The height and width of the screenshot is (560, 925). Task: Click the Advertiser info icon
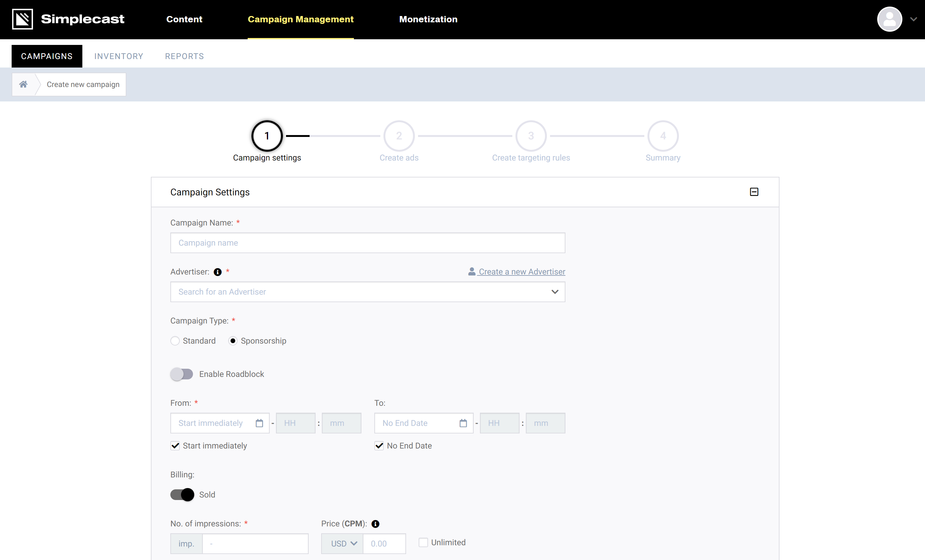(x=218, y=272)
